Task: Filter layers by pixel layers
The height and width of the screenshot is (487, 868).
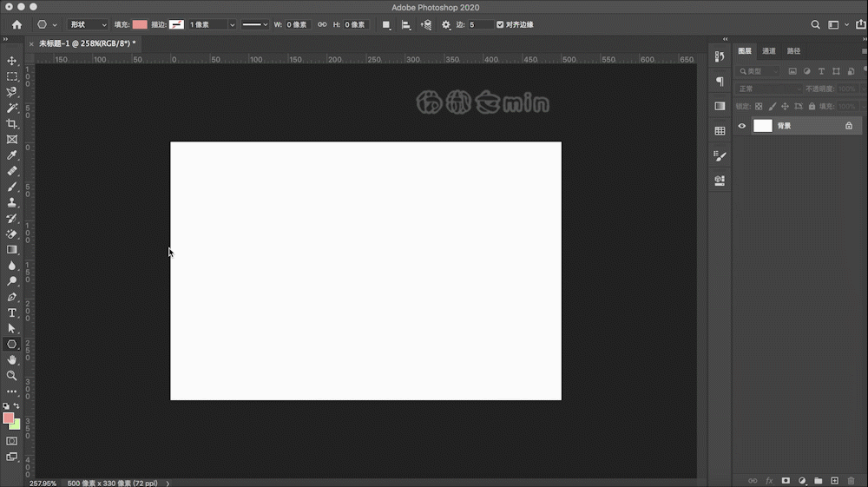Action: [792, 71]
